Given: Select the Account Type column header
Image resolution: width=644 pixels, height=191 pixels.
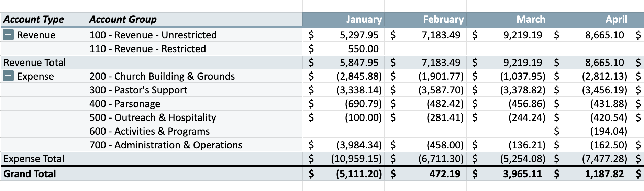Looking at the screenshot, I should pos(34,20).
